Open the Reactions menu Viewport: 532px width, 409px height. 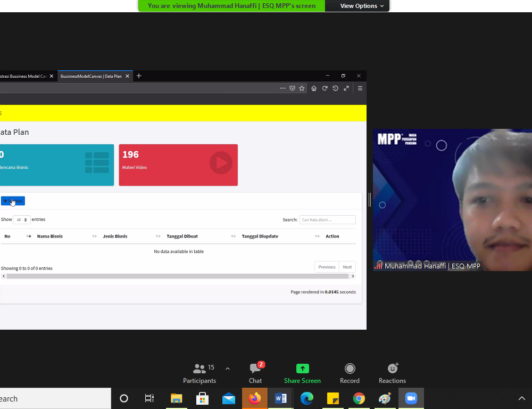pyautogui.click(x=392, y=373)
